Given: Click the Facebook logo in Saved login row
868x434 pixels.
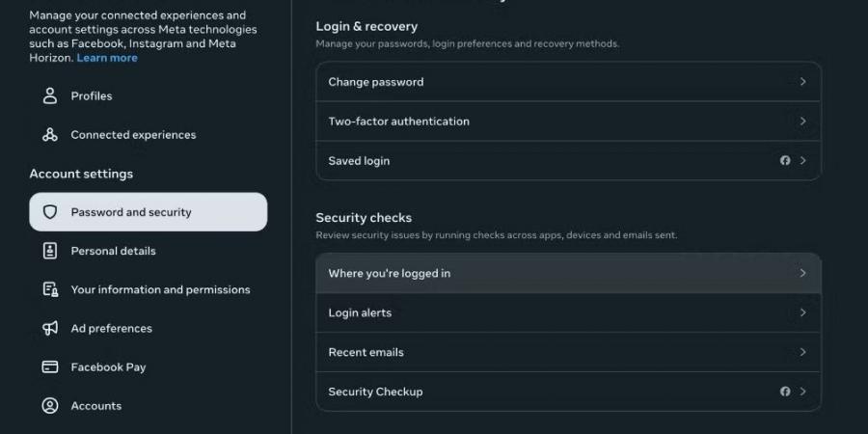Looking at the screenshot, I should click(785, 160).
